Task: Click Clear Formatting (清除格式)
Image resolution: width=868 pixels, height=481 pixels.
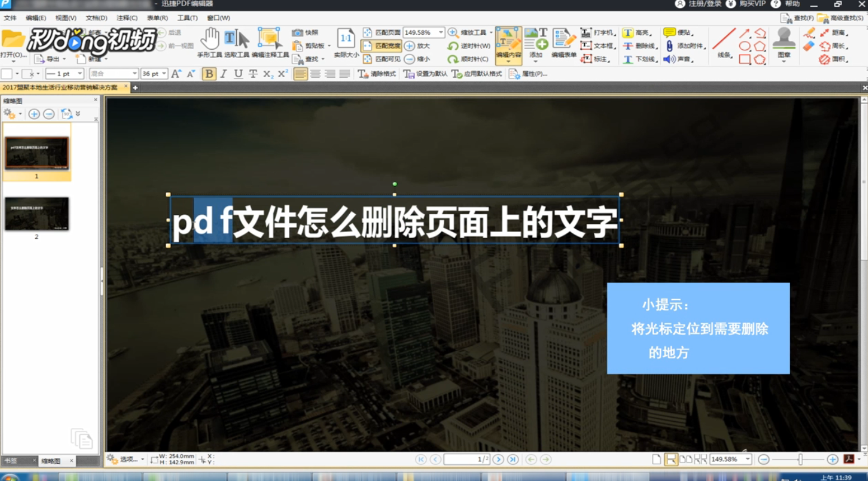Action: click(x=377, y=74)
